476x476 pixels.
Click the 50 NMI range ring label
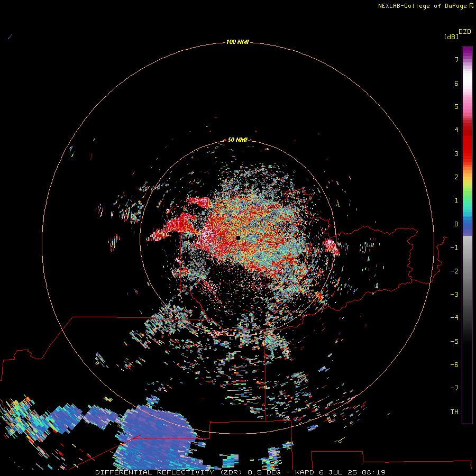[x=237, y=140]
